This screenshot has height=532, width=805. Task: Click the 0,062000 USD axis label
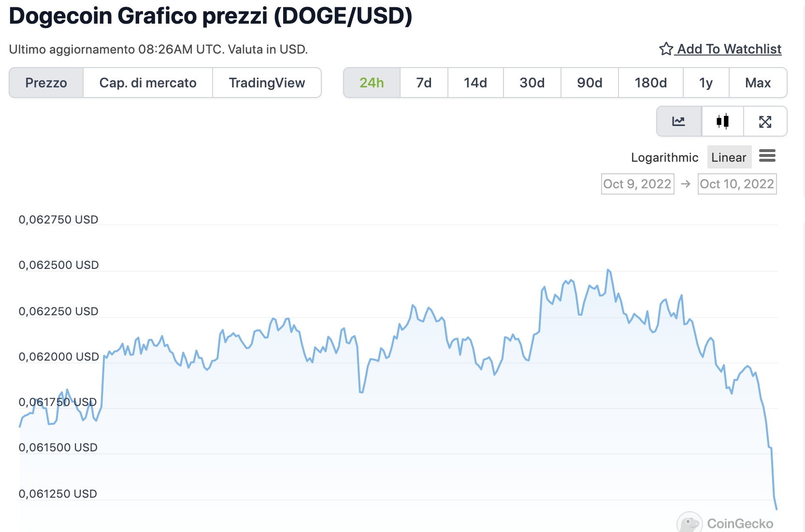click(x=58, y=357)
